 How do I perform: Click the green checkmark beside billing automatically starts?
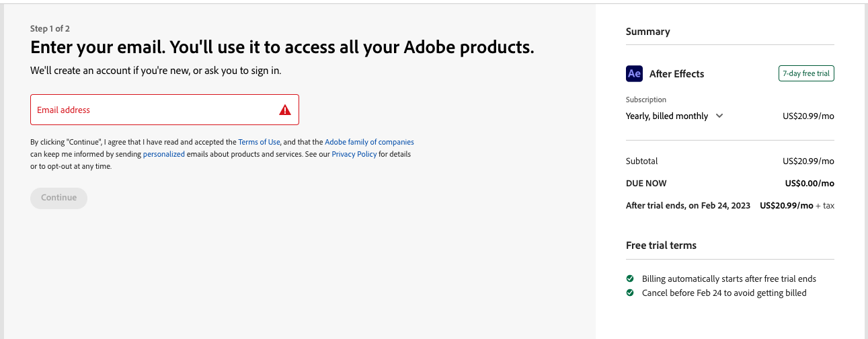(630, 278)
